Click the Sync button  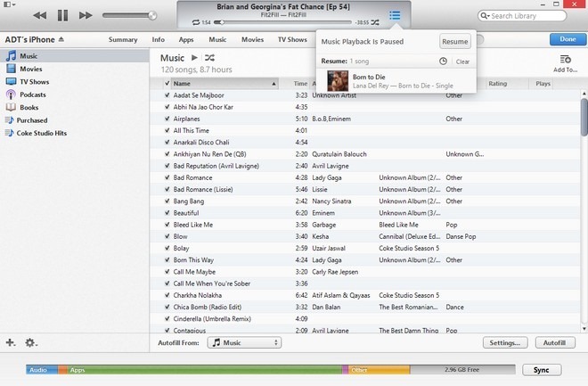point(542,370)
